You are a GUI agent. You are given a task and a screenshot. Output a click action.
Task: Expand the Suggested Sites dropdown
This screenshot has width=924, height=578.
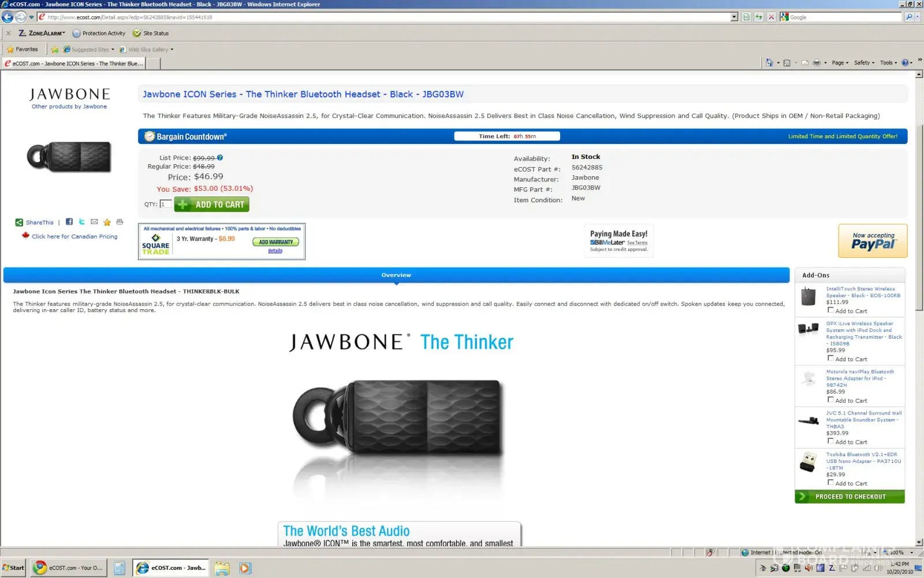click(113, 50)
